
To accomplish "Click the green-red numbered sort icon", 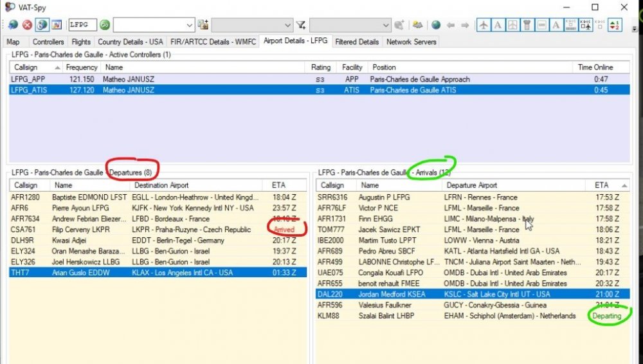I will [x=614, y=25].
